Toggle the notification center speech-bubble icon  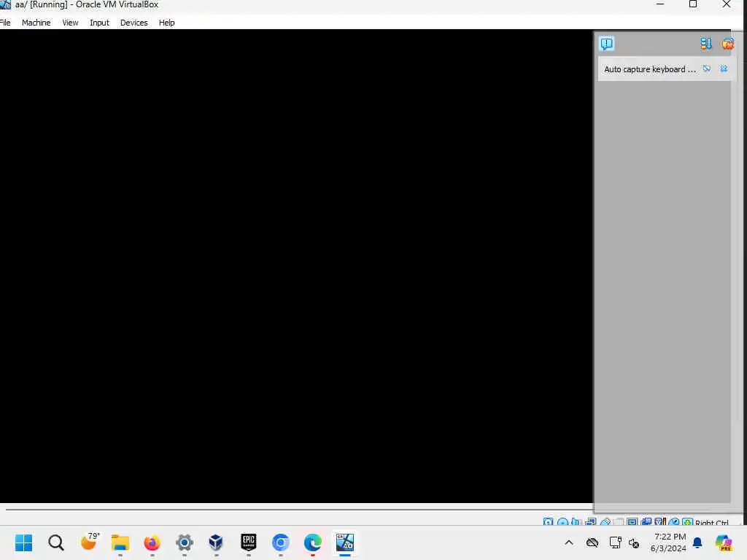[606, 44]
